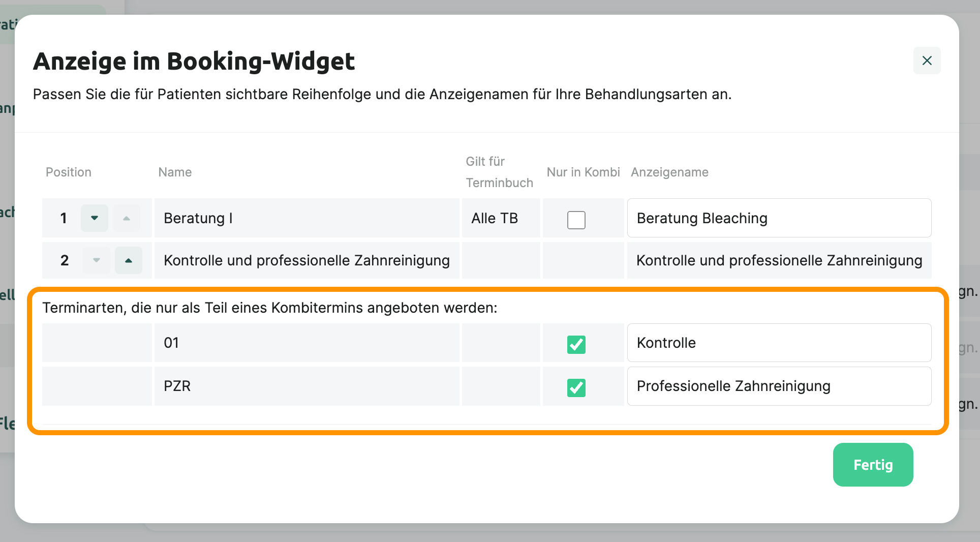Select the "PZR" row entry
Viewport: 980px width, 542px height.
(x=177, y=386)
